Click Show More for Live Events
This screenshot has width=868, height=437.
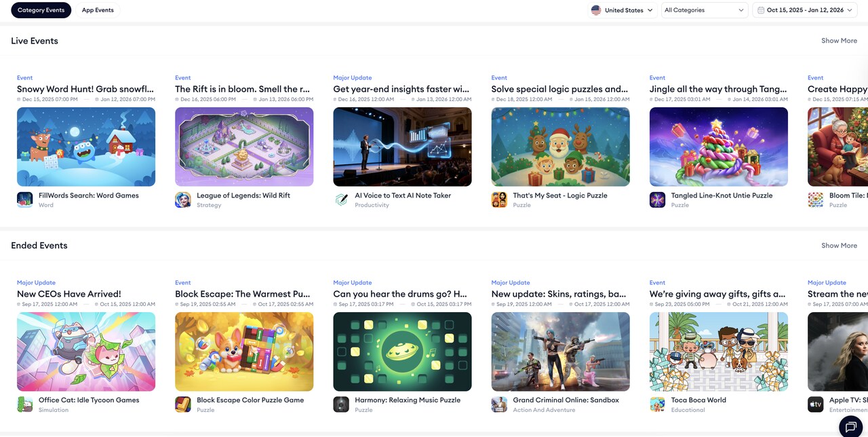point(839,41)
